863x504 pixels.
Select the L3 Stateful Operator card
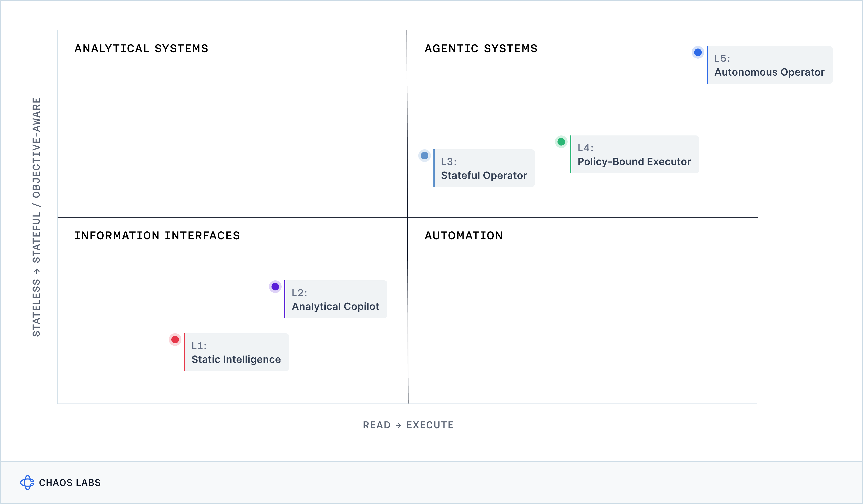[484, 168]
